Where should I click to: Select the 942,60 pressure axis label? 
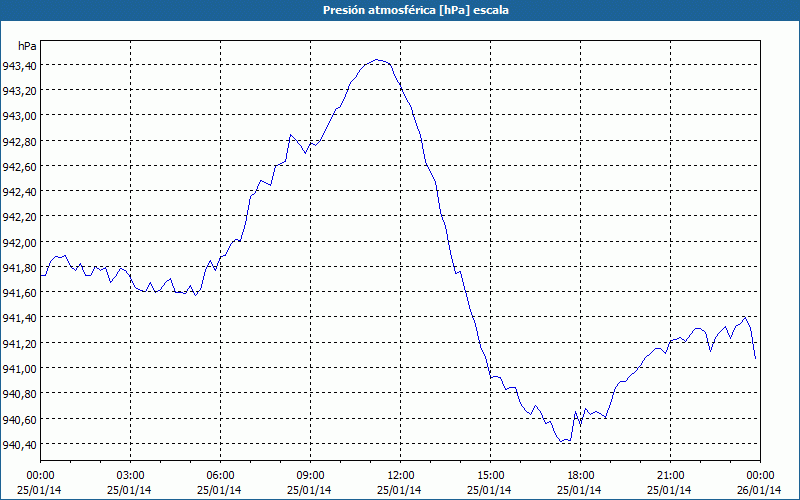coord(19,166)
